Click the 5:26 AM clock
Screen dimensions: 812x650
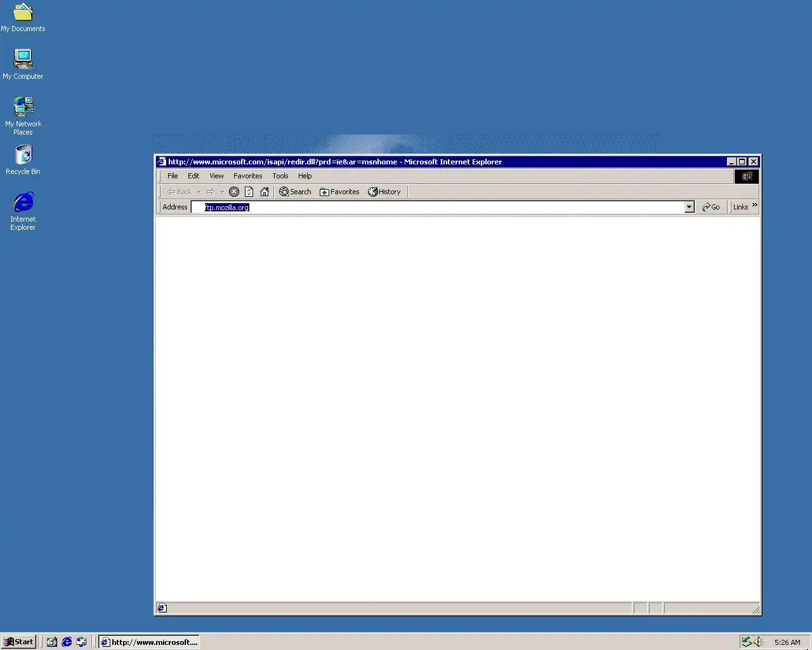[787, 642]
